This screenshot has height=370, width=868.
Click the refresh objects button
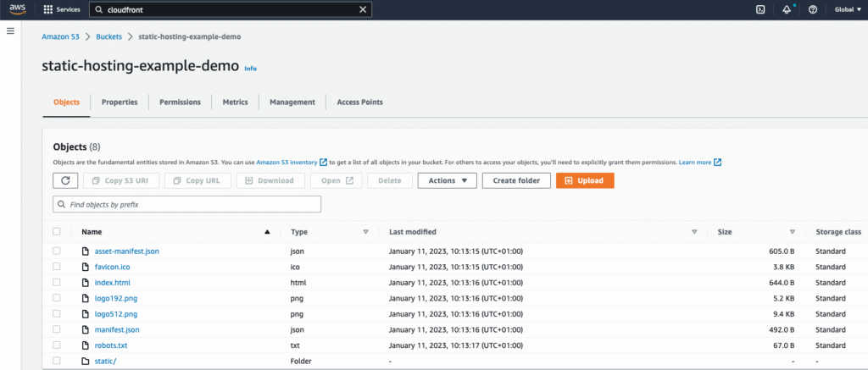point(65,180)
